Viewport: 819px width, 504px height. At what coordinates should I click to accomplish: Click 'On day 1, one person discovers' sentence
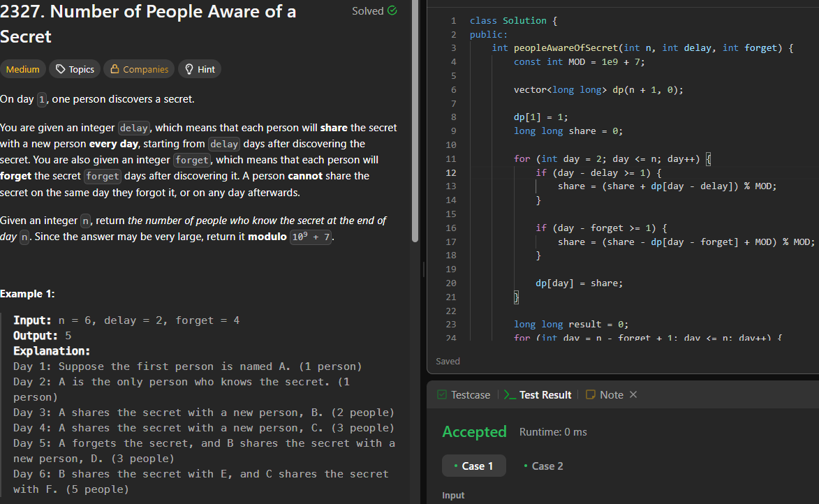pos(97,99)
